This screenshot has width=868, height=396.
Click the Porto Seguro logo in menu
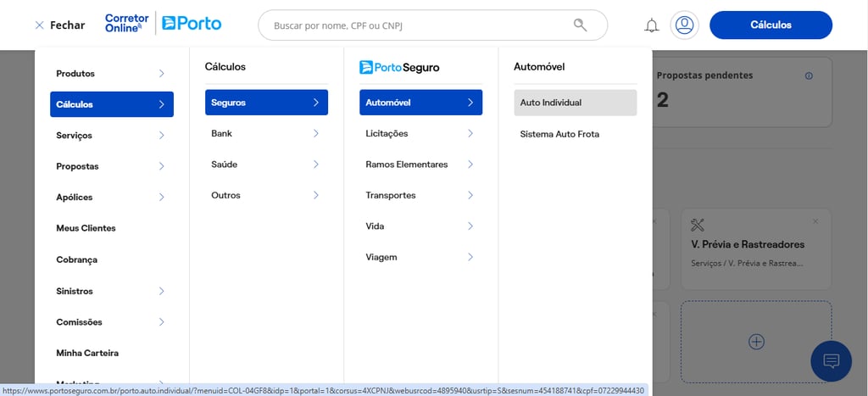point(399,68)
